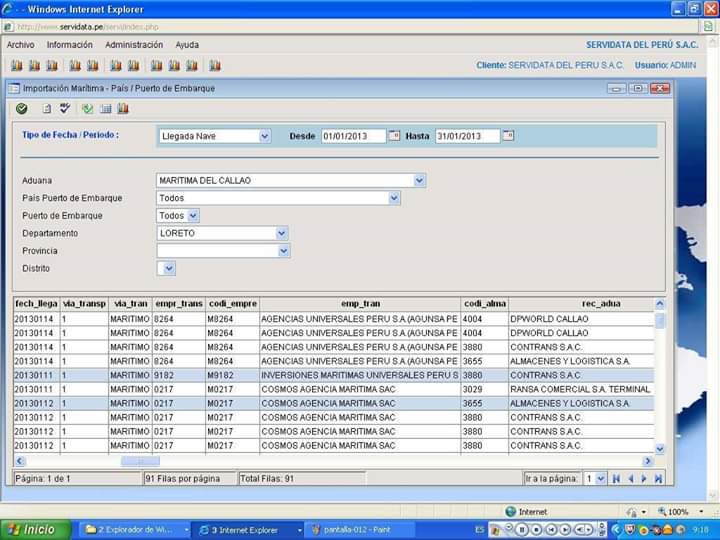Screen dimensions: 720x540
Task: Go to the first results page
Action: (616, 479)
